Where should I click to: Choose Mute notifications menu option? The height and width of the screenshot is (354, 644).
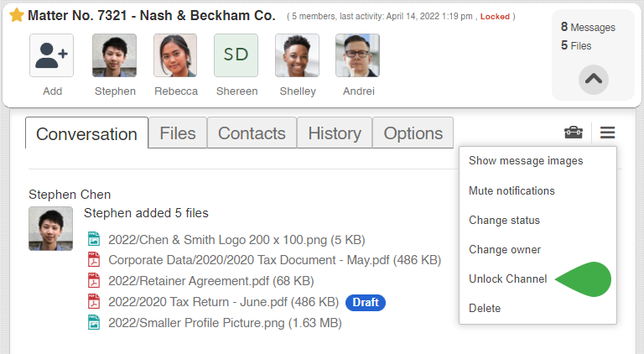pyautogui.click(x=512, y=191)
